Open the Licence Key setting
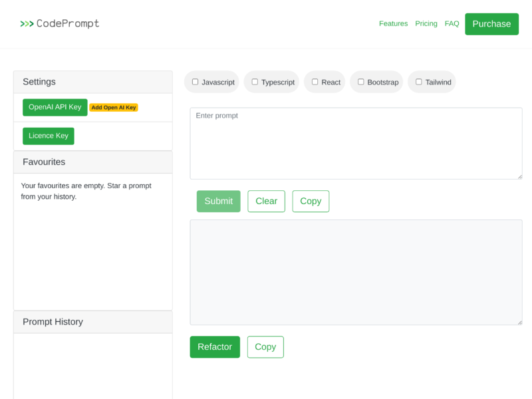The height and width of the screenshot is (399, 532). 49,136
